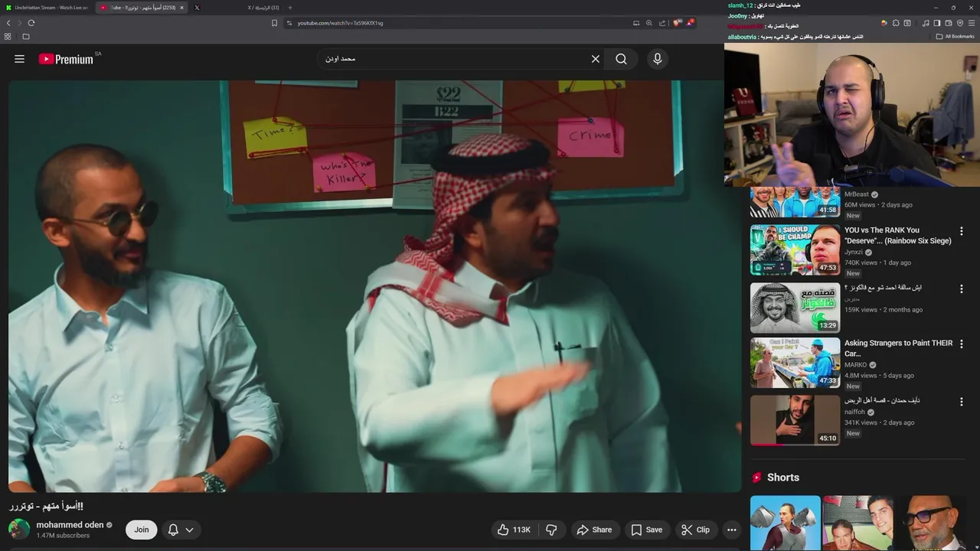Open Brave Rewards triangle icon
Viewport: 980px width, 551px height.
point(691,23)
